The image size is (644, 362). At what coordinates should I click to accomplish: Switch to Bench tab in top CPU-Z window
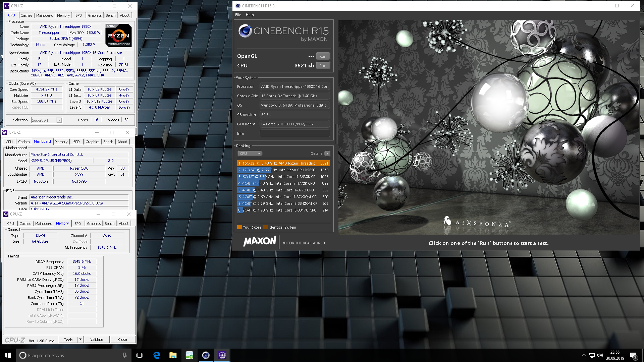(110, 15)
